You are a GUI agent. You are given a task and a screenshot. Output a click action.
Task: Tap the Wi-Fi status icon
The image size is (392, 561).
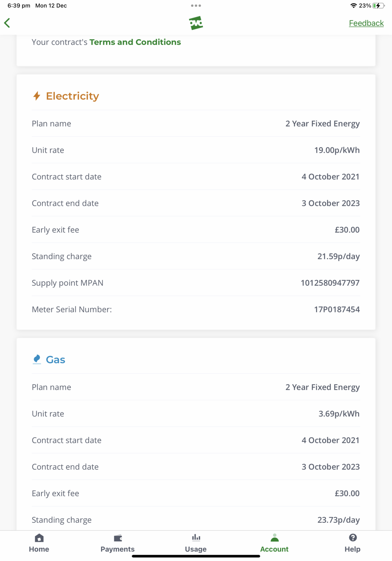(x=353, y=6)
